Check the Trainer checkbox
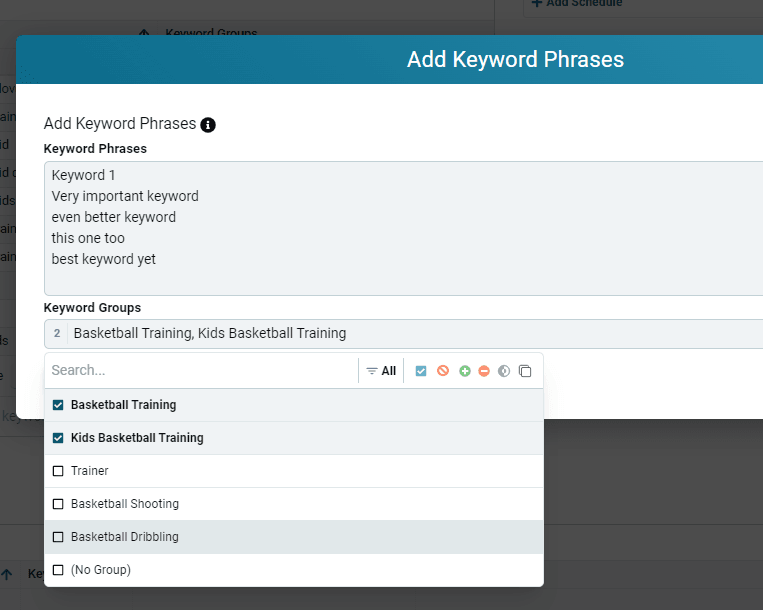 [58, 471]
